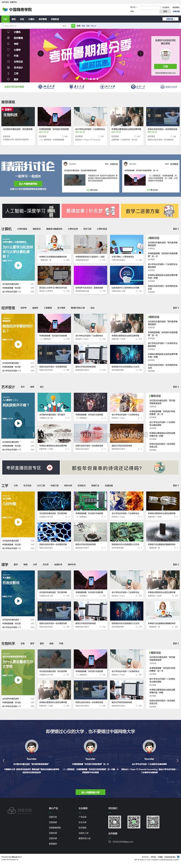
Task: Click the 文学历史 icon in sidebar
Action: (x=9, y=62)
